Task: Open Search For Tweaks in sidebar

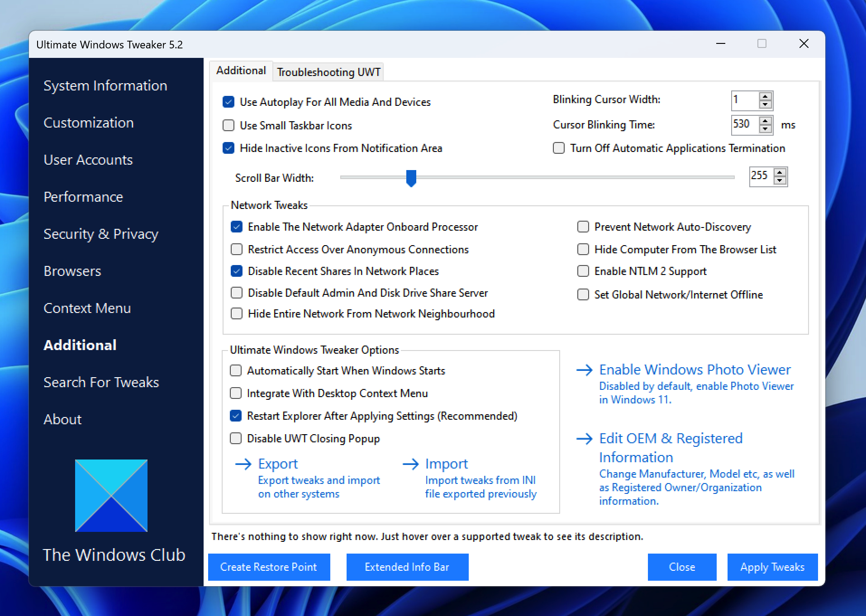Action: 101,382
